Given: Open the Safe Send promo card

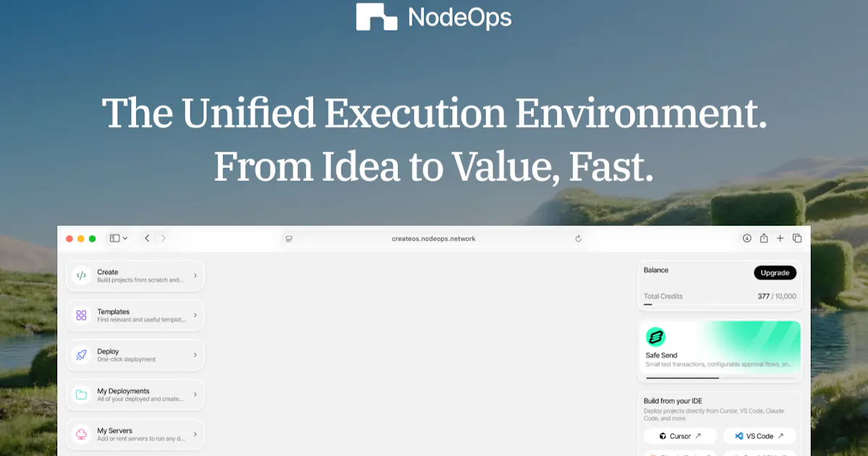Looking at the screenshot, I should point(720,352).
